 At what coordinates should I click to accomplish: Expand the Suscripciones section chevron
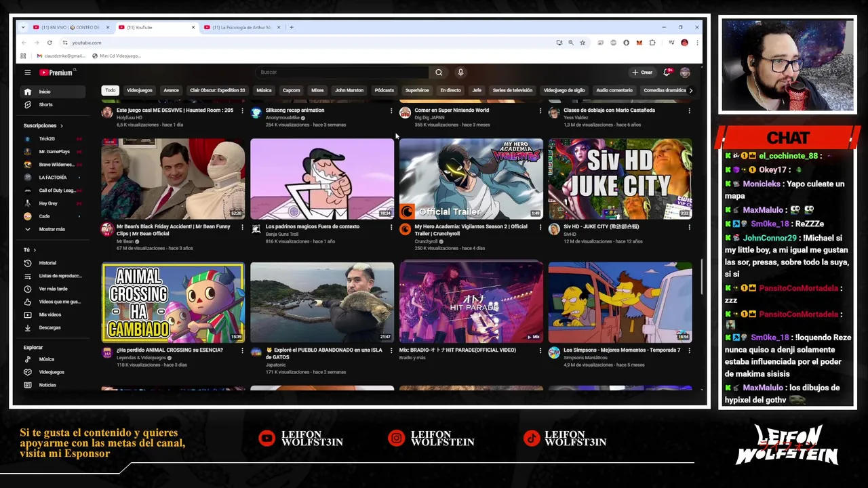(61, 125)
